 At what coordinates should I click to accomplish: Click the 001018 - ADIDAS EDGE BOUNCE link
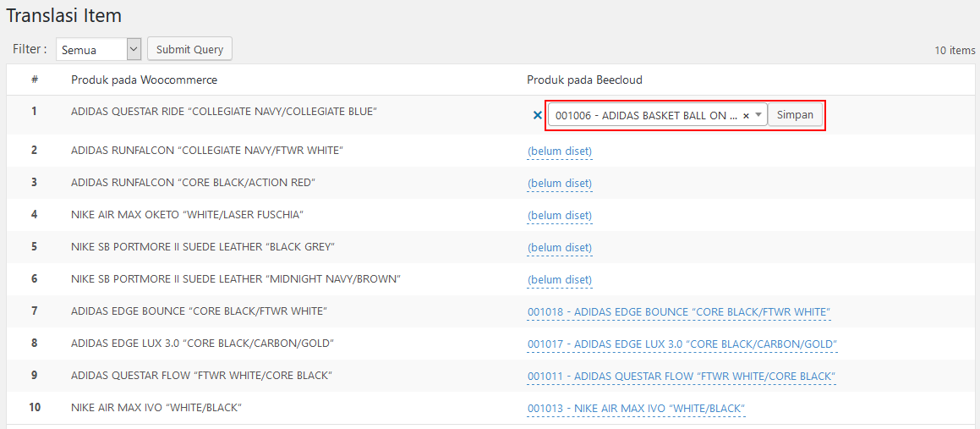(678, 312)
